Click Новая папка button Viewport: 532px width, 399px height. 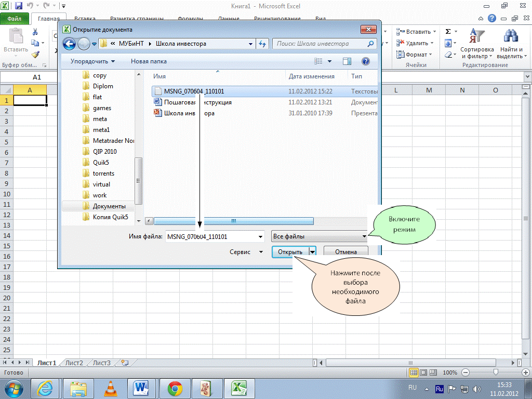[x=149, y=61]
